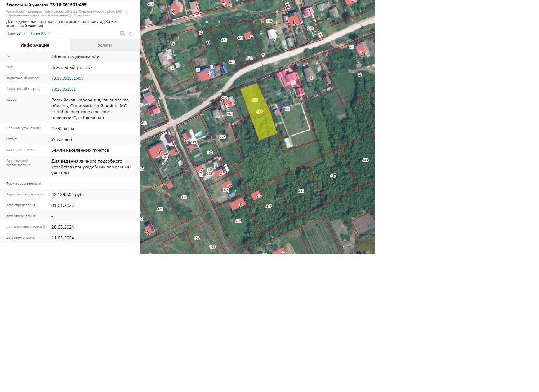Click parcel label 470 on the map
The image size is (539, 392).
(x=259, y=196)
